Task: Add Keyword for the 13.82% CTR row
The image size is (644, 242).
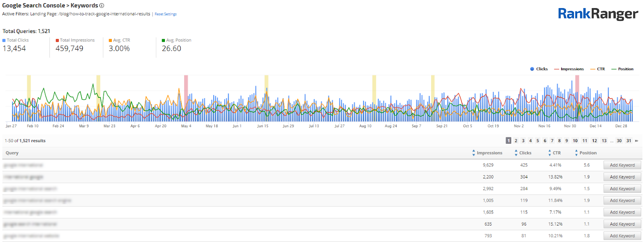Action: pyautogui.click(x=622, y=177)
